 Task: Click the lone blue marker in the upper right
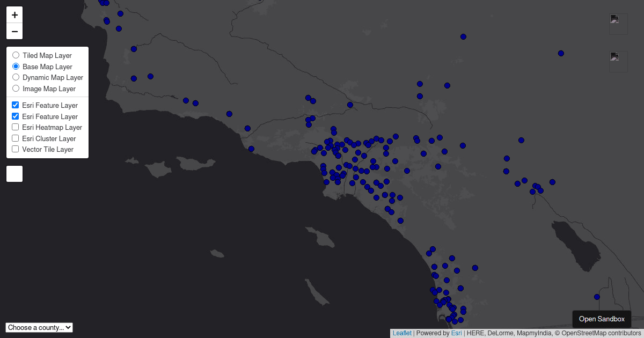(561, 53)
